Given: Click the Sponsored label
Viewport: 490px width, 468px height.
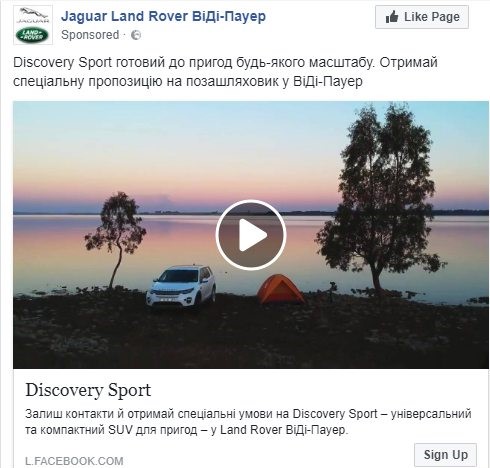Looking at the screenshot, I should 90,35.
